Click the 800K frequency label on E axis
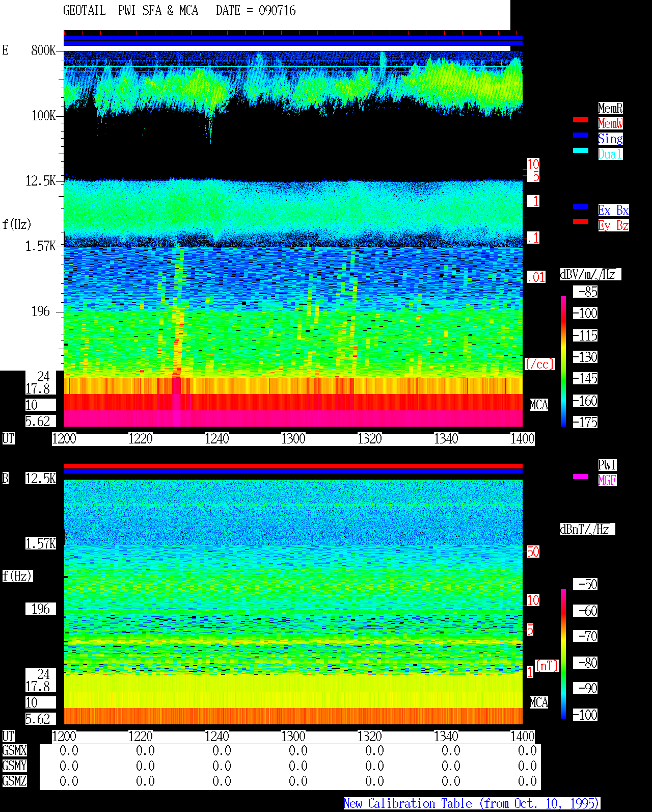Image resolution: width=652 pixels, height=812 pixels. 43,50
